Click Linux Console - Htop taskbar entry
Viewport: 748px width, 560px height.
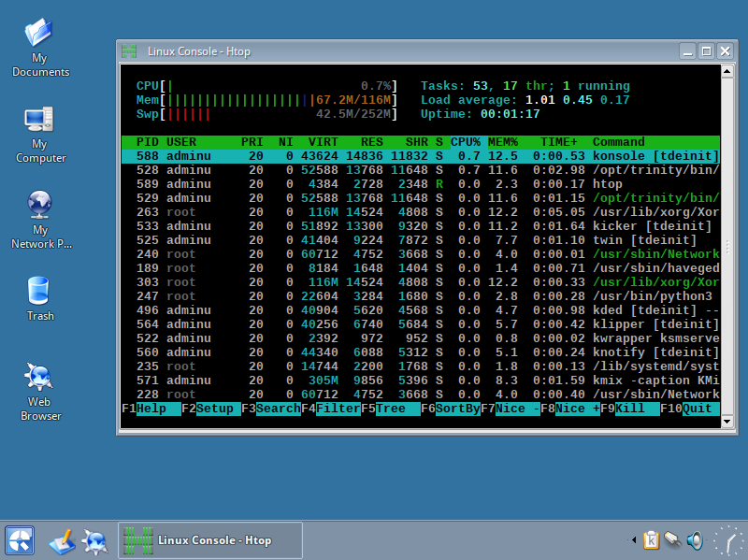pos(210,540)
